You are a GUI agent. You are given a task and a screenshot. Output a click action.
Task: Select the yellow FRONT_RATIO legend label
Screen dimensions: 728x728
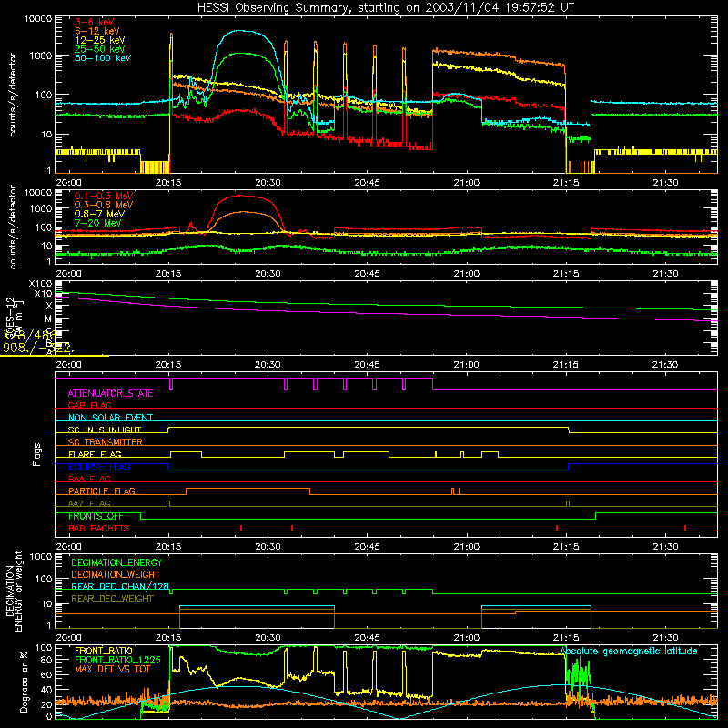(x=103, y=651)
